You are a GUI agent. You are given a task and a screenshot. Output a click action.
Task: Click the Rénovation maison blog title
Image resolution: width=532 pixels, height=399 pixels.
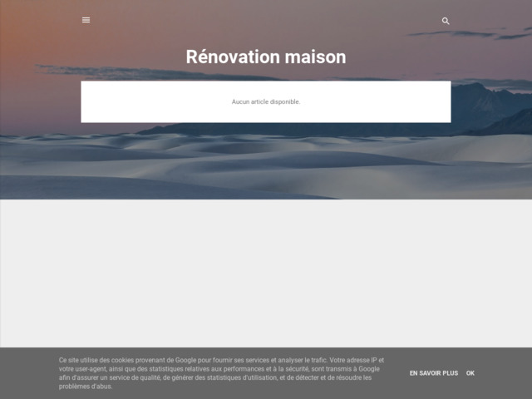(266, 57)
